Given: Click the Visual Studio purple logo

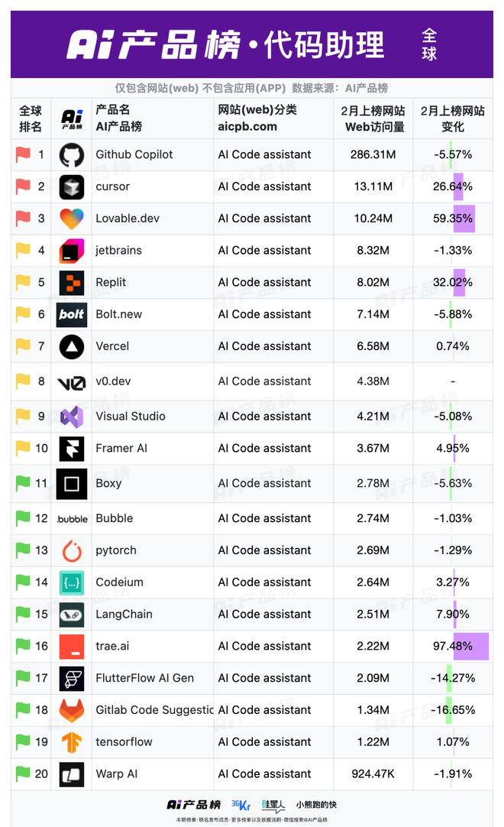Looking at the screenshot, I should [72, 417].
